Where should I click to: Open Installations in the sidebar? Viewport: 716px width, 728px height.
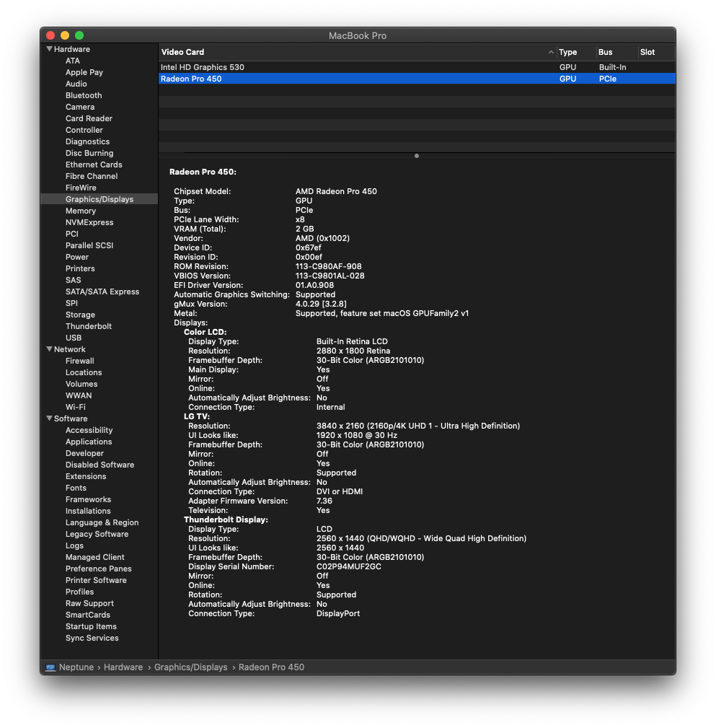point(88,511)
